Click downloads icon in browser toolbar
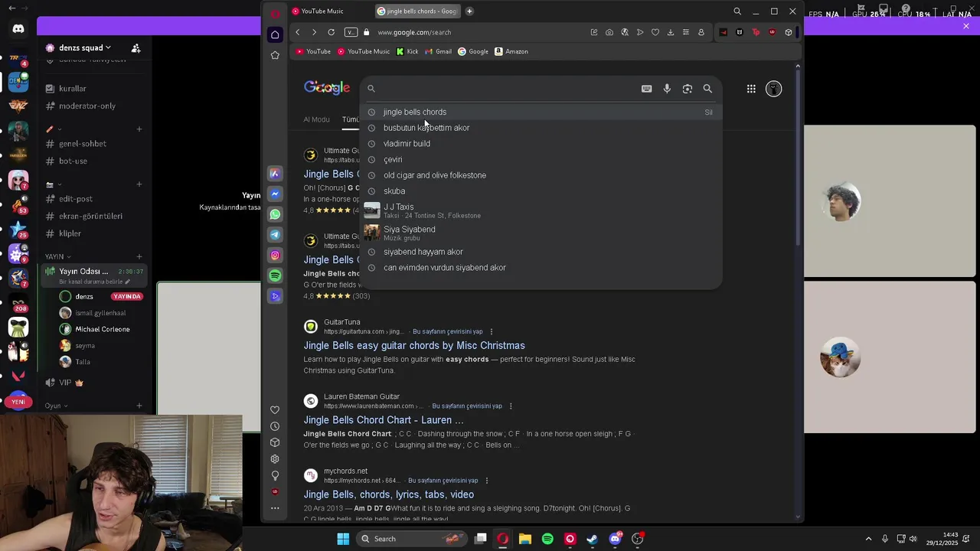This screenshot has height=551, width=980. 671,32
